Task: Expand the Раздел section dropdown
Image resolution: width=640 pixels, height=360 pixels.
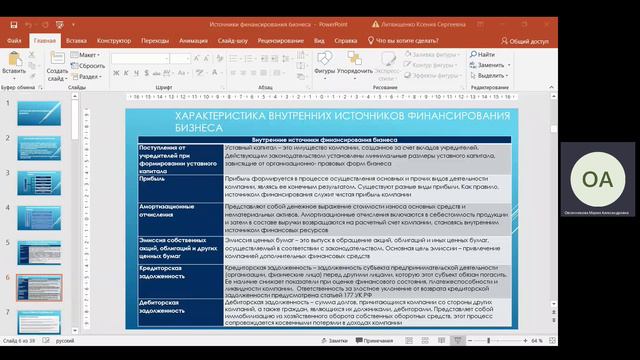Action: pos(87,76)
